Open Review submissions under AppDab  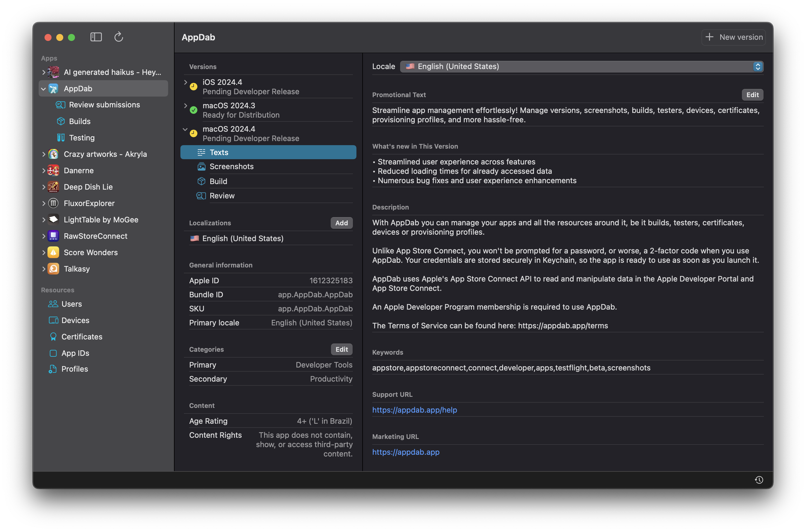tap(104, 105)
